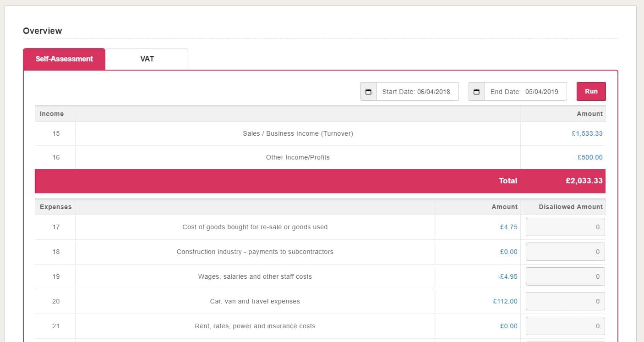Click the End Date calendar icon

pos(476,92)
